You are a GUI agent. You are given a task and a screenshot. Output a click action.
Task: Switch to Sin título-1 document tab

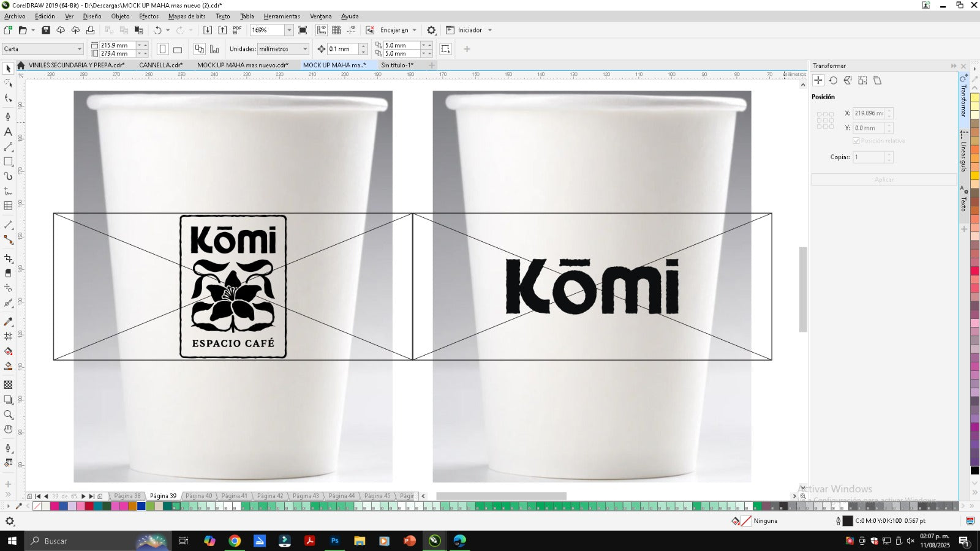(x=397, y=65)
